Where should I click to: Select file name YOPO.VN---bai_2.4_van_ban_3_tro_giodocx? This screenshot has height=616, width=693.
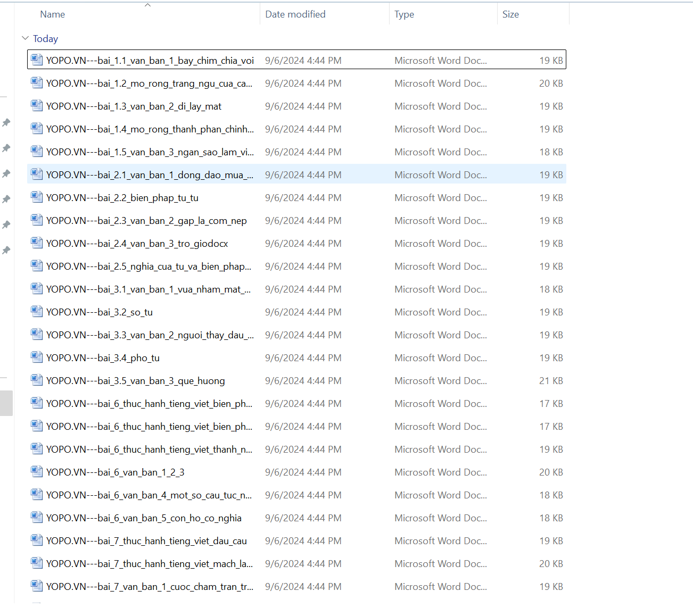[137, 244]
